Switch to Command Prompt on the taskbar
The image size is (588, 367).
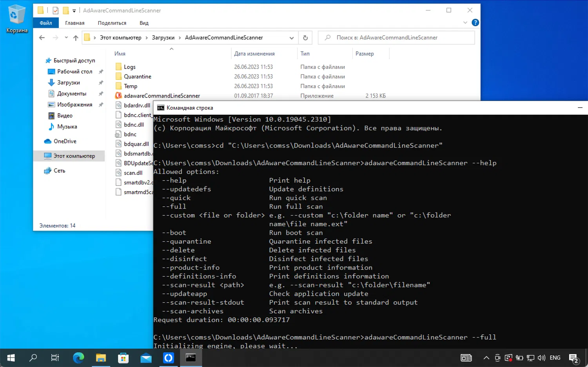(x=191, y=358)
